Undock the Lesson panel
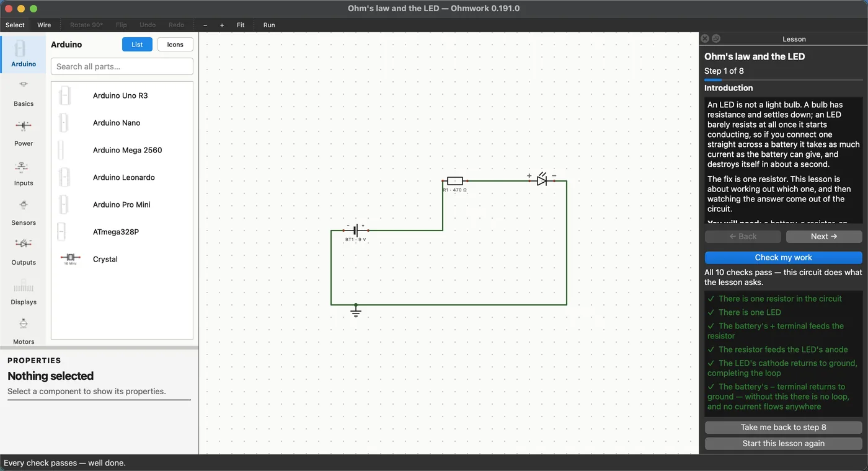 (x=716, y=38)
